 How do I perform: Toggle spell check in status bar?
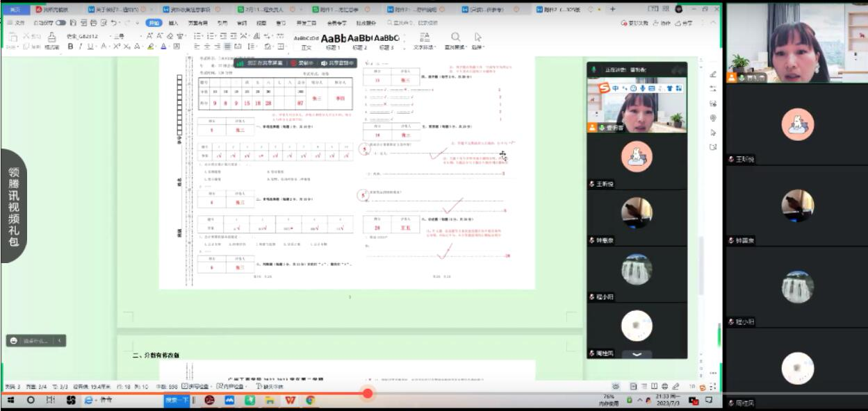pyautogui.click(x=196, y=386)
